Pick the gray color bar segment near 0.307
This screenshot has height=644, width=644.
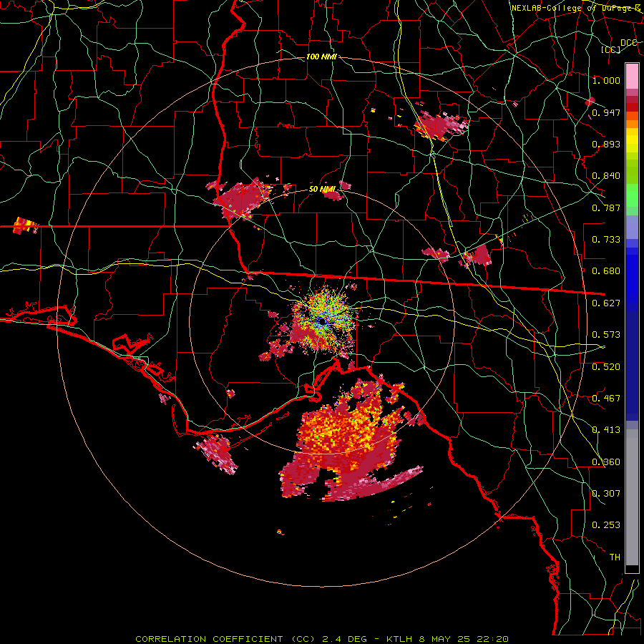pos(632,497)
